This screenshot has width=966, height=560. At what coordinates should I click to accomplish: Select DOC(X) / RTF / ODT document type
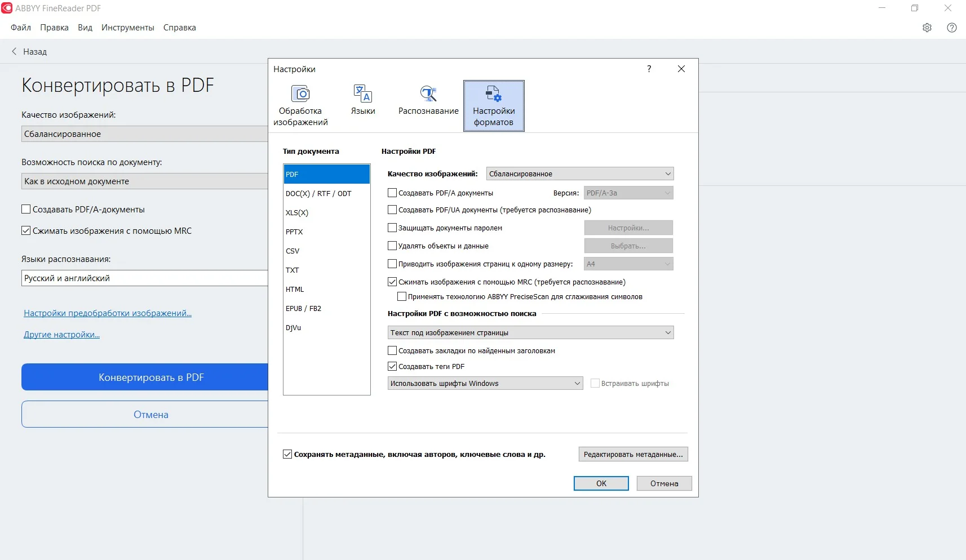pos(327,193)
